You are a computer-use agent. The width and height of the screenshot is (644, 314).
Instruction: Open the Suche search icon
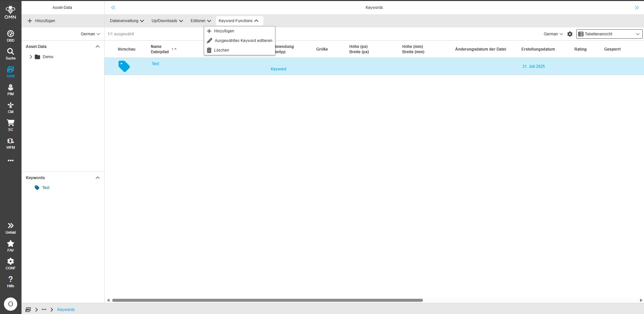(11, 54)
